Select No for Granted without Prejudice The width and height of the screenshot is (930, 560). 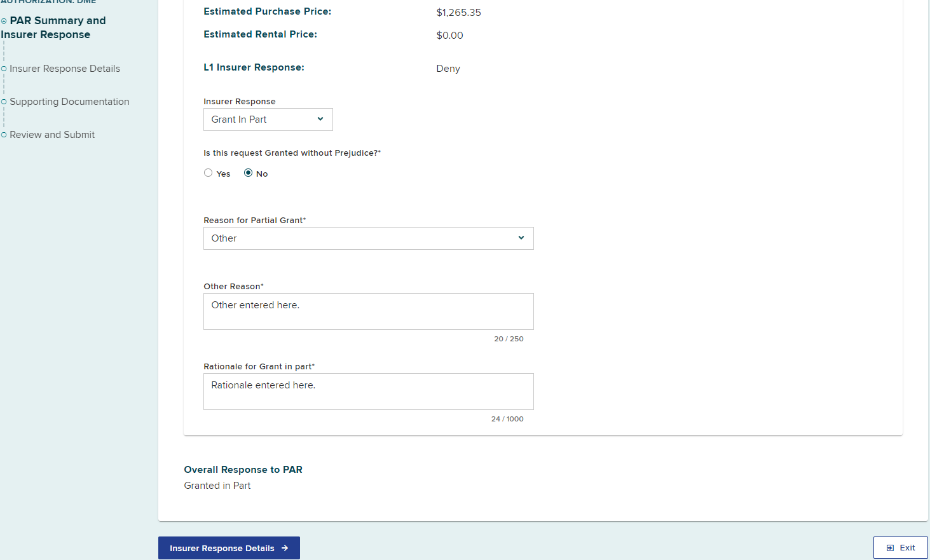[248, 173]
